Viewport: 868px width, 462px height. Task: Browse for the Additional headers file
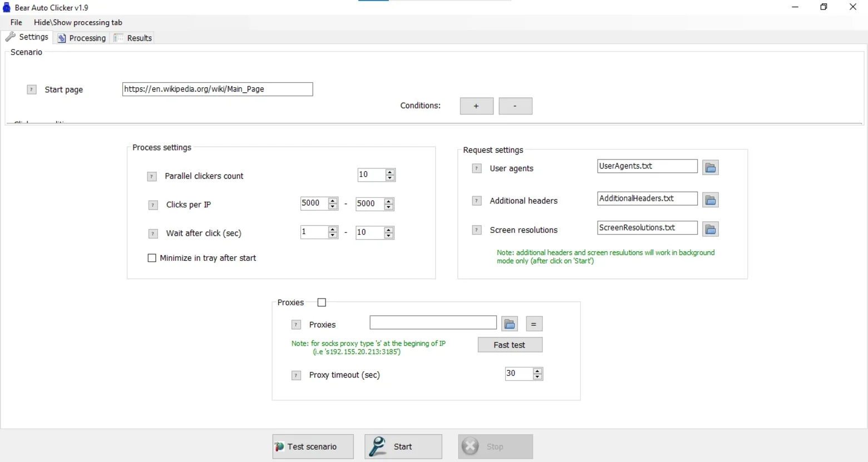coord(711,200)
